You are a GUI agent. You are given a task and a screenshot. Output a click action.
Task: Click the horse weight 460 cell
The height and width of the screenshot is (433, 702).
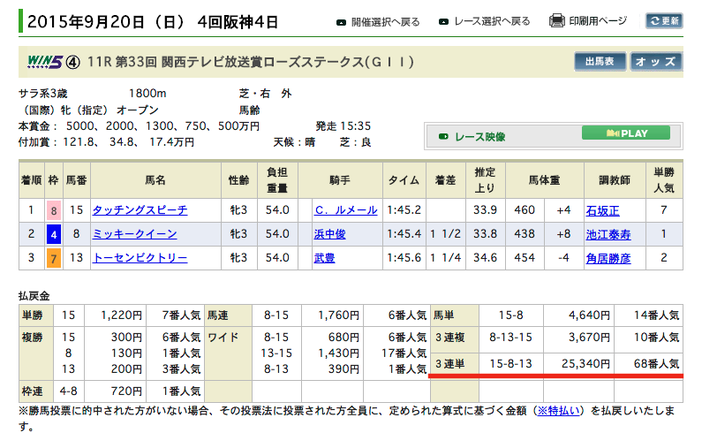[524, 210]
